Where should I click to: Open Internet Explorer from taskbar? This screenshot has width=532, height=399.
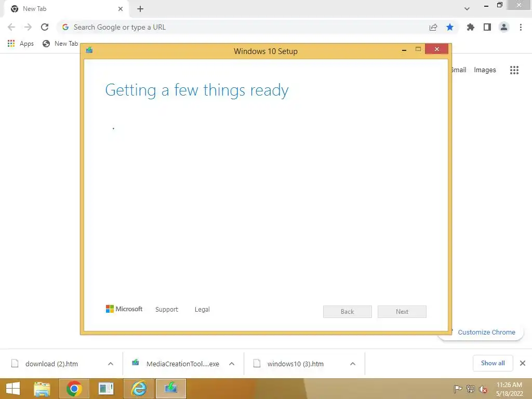click(x=139, y=389)
